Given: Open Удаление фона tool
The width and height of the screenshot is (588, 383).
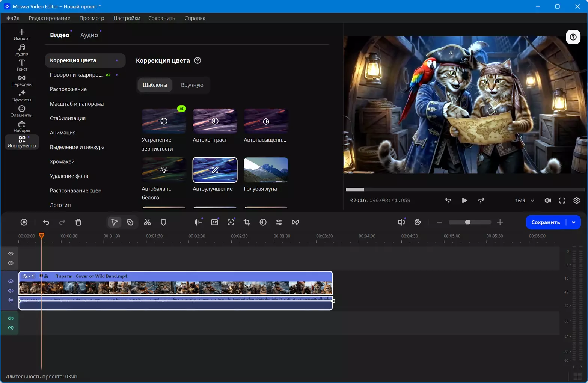Looking at the screenshot, I should coord(69,176).
